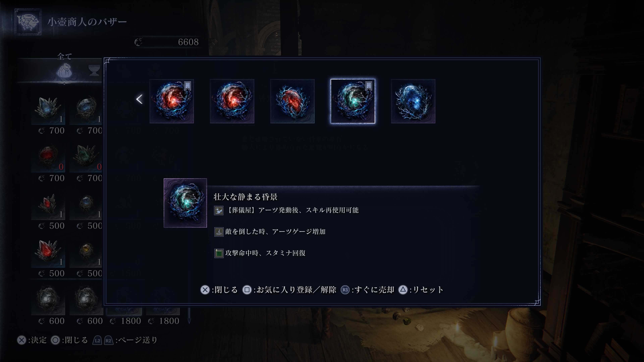Viewport: 644px width, 362px height.
Task: Toggle favorite bookmark on the teal relic
Action: 368,86
